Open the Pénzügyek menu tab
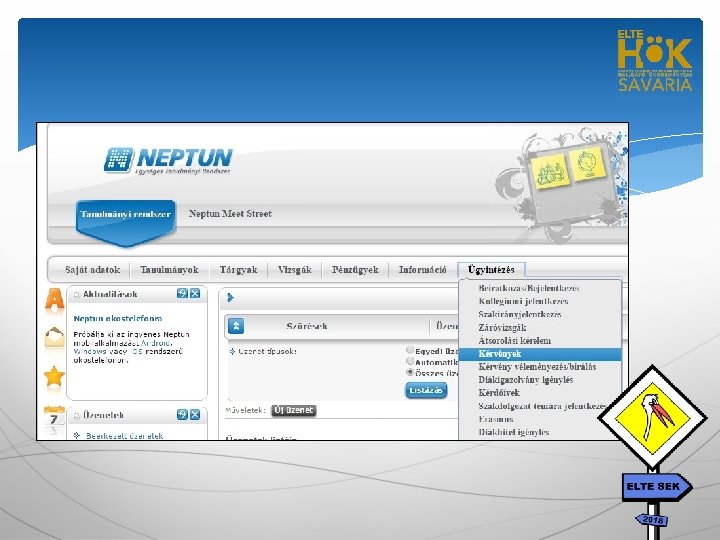Viewport: 720px width, 540px height. coord(355,270)
